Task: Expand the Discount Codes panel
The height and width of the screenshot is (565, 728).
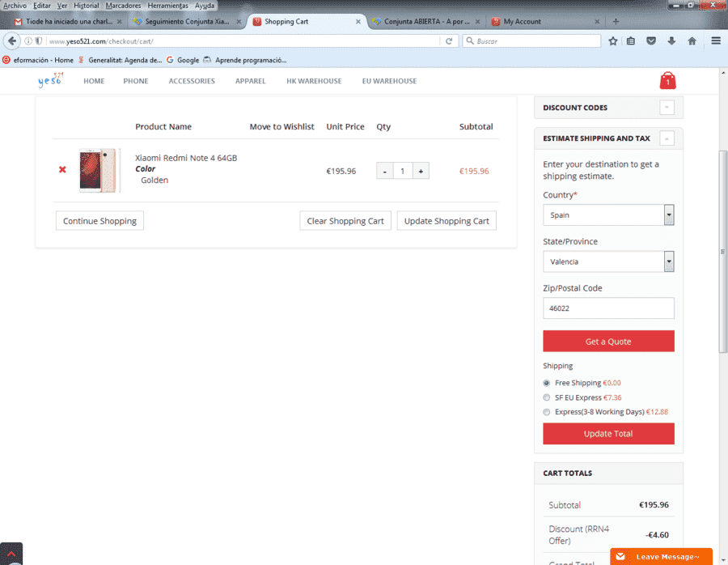Action: pos(667,108)
